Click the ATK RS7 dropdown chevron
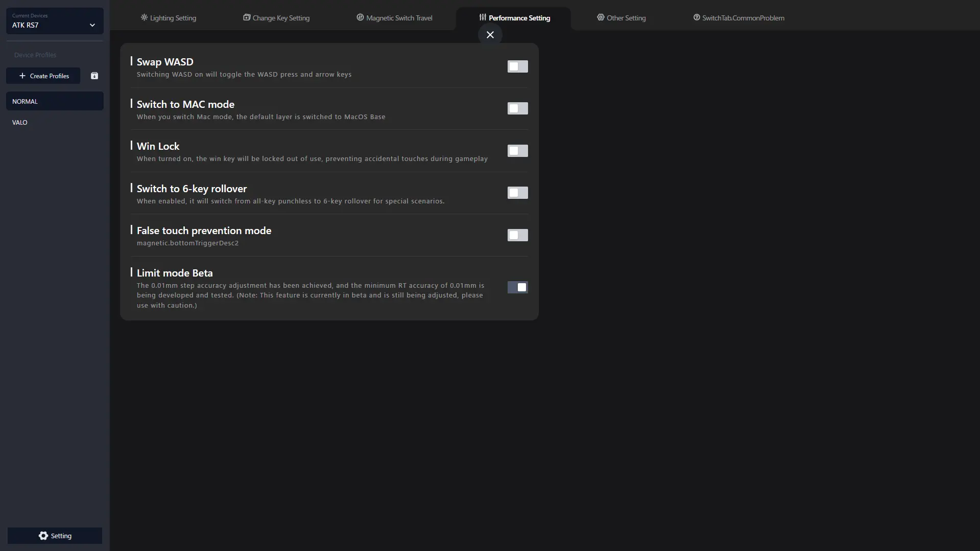 pyautogui.click(x=92, y=25)
